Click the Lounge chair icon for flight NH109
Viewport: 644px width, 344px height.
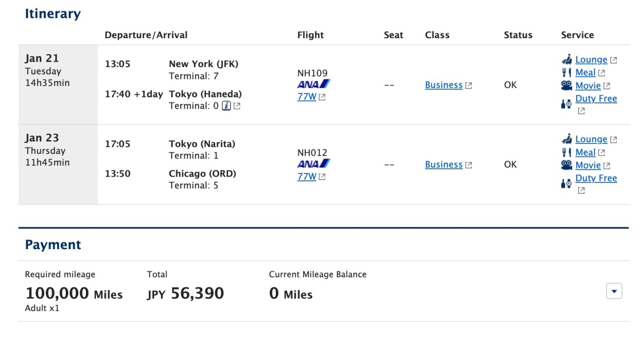pos(567,60)
